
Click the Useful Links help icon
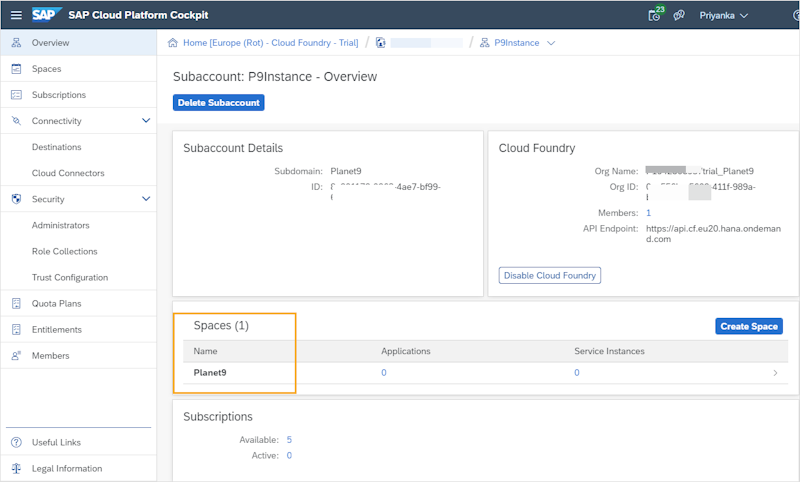point(16,442)
